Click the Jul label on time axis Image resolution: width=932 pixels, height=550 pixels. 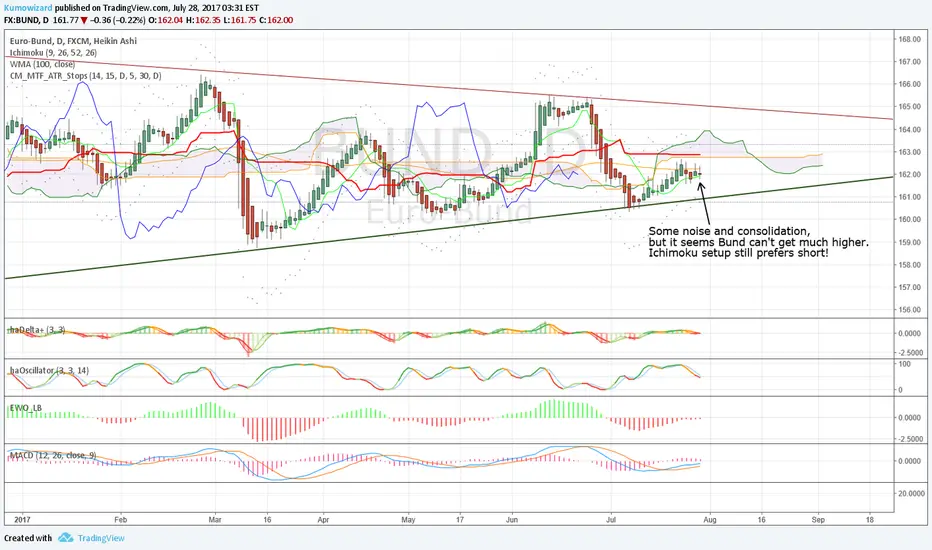click(x=611, y=520)
